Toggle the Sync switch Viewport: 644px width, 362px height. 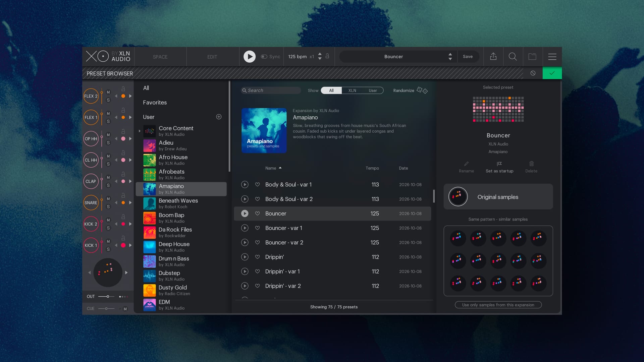tap(264, 57)
